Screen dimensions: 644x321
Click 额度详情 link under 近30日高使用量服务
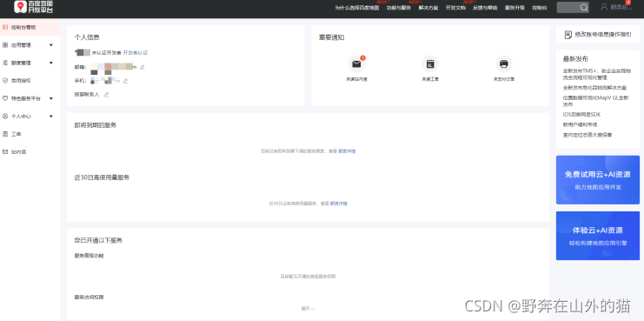[x=339, y=204]
